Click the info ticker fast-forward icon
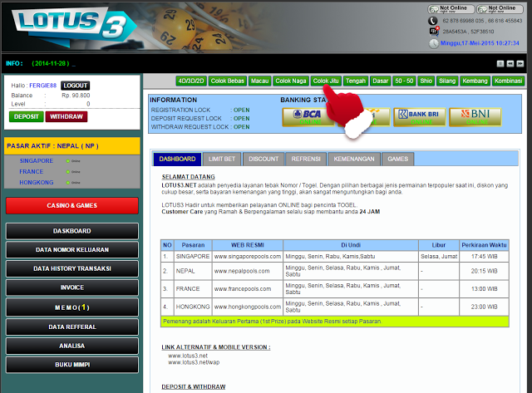Screen dimensions: 532x393 pyautogui.click(x=520, y=63)
